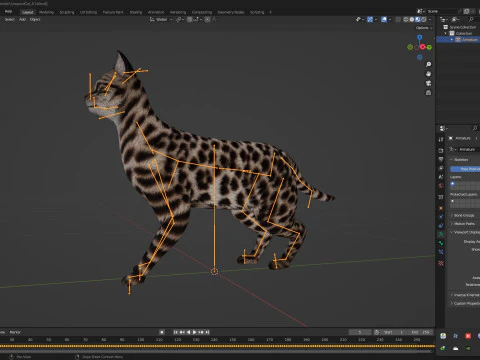Image resolution: width=480 pixels, height=360 pixels.
Task: Open the green Armature data properties tab
Action: point(441,234)
